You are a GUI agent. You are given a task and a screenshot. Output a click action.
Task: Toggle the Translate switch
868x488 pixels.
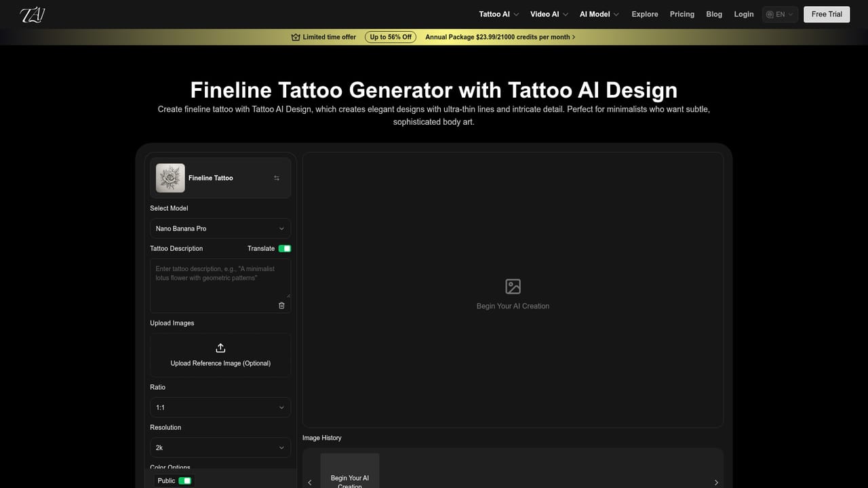(x=285, y=249)
